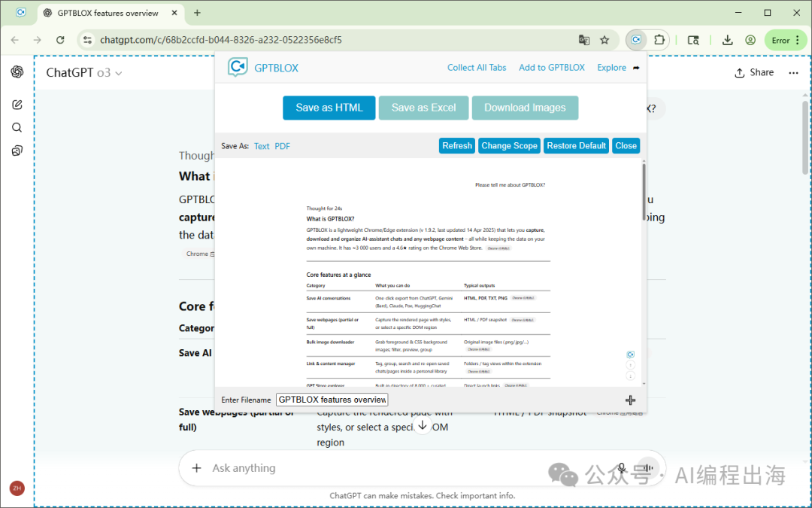Open a new browser tab with plus
The height and width of the screenshot is (508, 812).
[x=197, y=13]
